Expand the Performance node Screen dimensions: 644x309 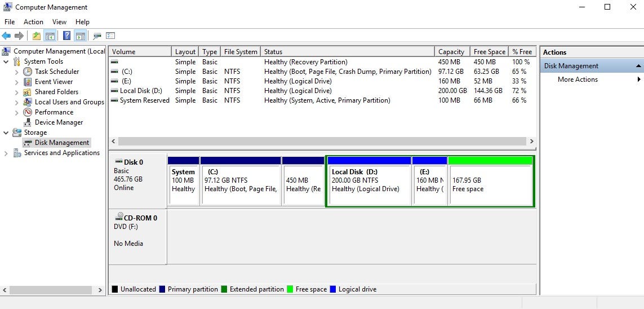click(17, 112)
